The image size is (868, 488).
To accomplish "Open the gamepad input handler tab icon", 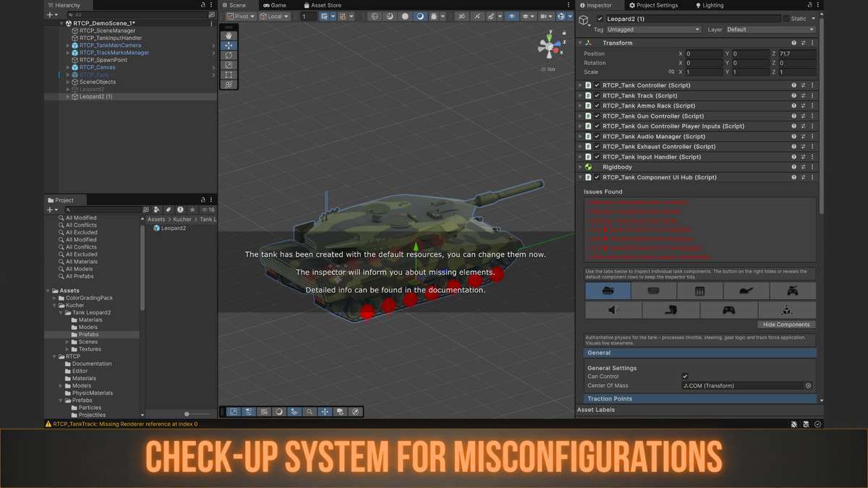I will (x=729, y=310).
